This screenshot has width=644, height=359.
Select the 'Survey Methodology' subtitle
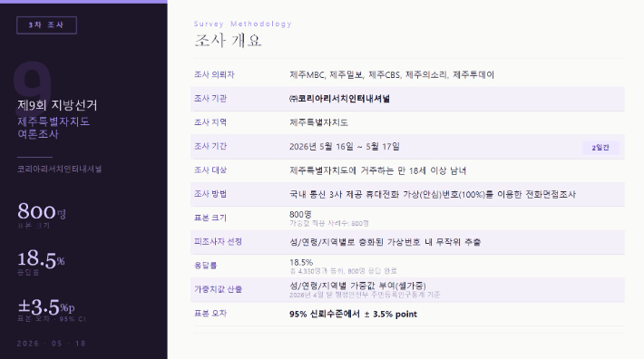243,24
